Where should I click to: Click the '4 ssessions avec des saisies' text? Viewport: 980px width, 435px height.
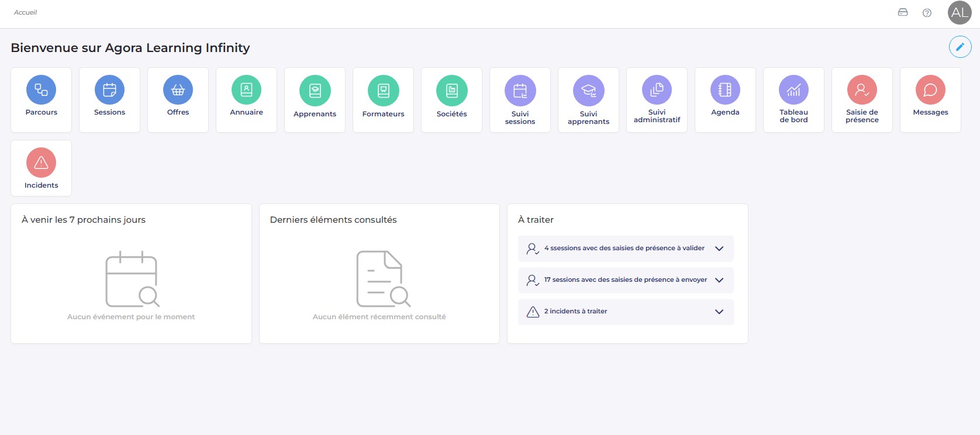624,248
